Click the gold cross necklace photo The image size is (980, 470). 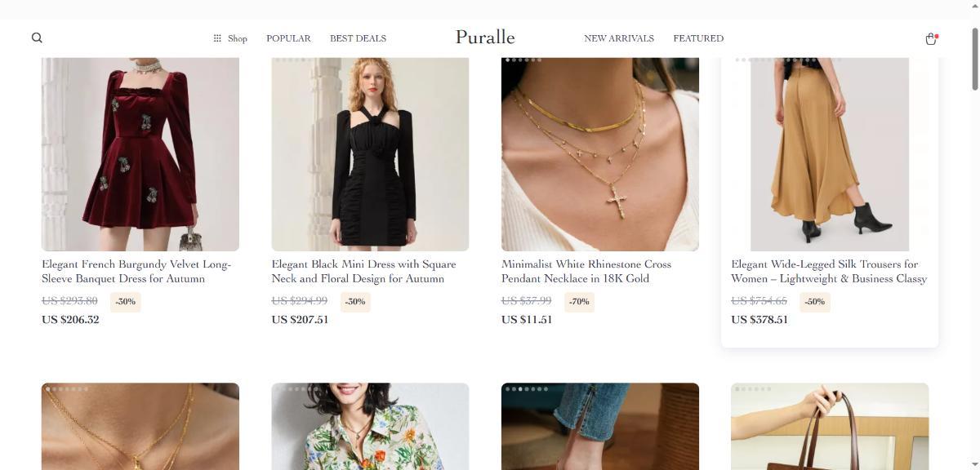tap(600, 154)
